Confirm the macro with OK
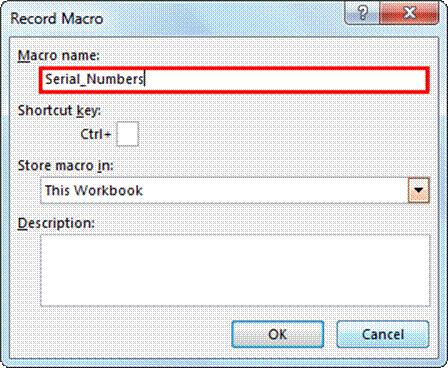448x368 pixels. click(277, 334)
